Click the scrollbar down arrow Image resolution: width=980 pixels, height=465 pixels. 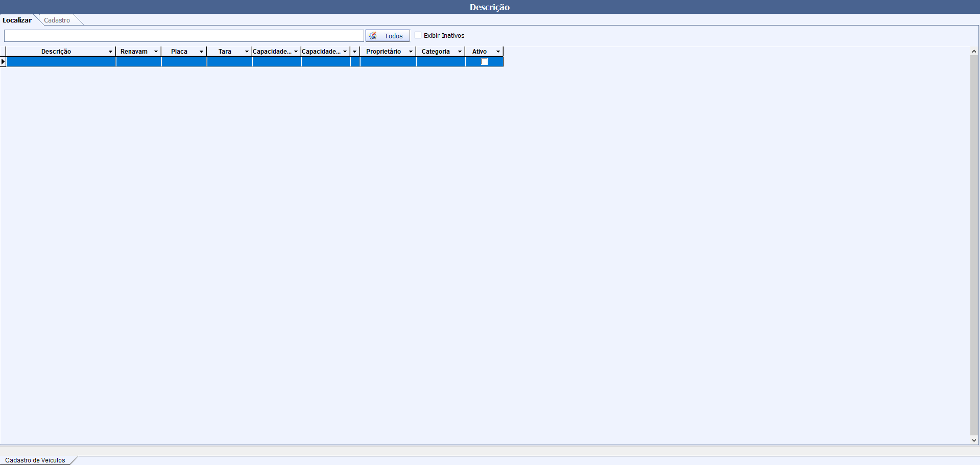[974, 440]
